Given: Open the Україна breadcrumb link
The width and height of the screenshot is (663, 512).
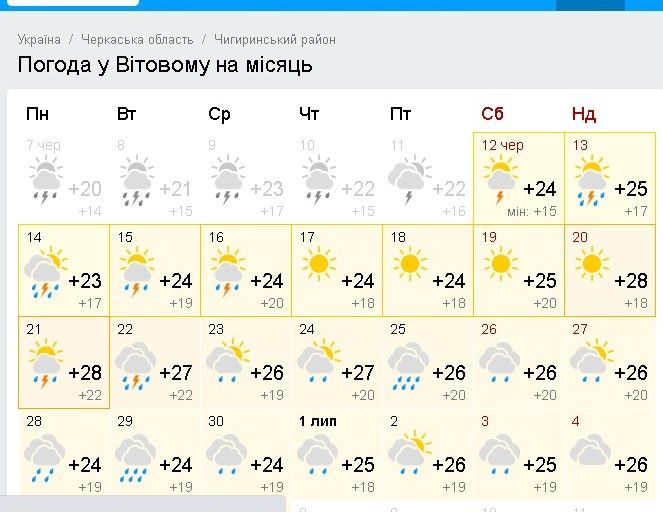Looking at the screenshot, I should [x=39, y=40].
